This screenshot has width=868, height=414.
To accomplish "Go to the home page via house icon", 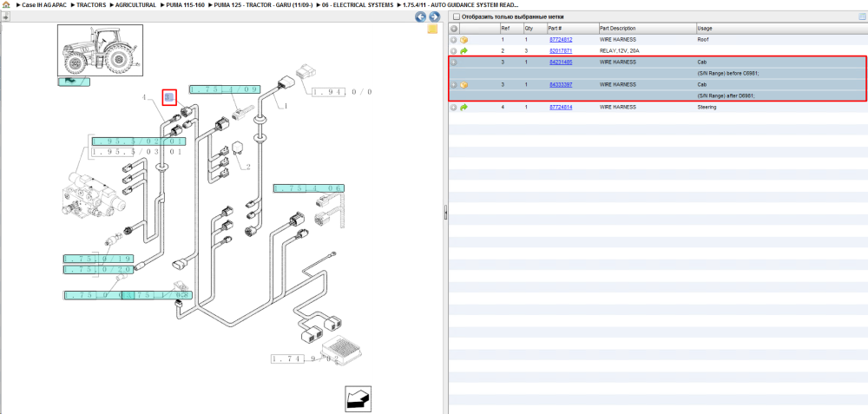I will (x=7, y=4).
